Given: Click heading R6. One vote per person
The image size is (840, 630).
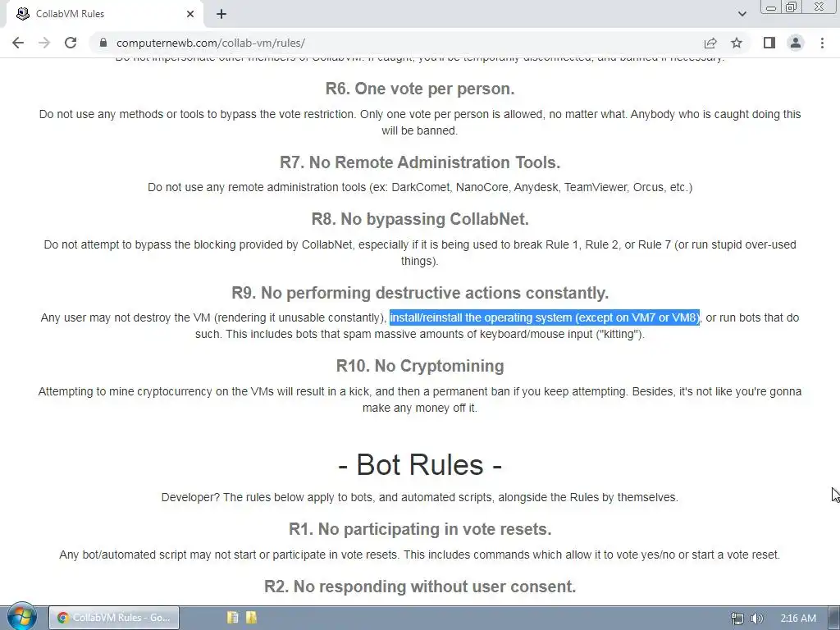Looking at the screenshot, I should tap(420, 89).
